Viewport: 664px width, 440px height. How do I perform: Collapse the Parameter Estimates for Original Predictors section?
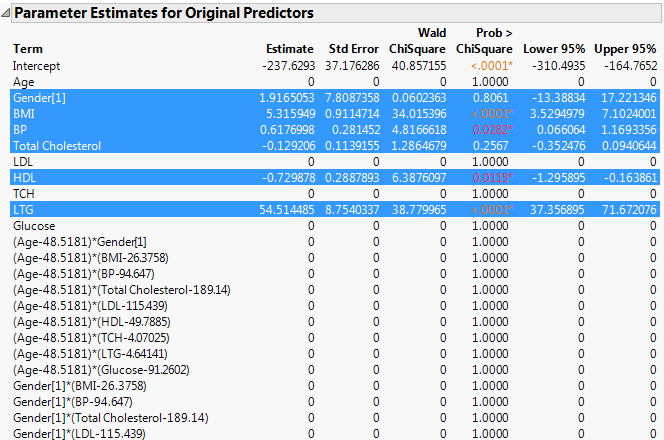tap(8, 13)
